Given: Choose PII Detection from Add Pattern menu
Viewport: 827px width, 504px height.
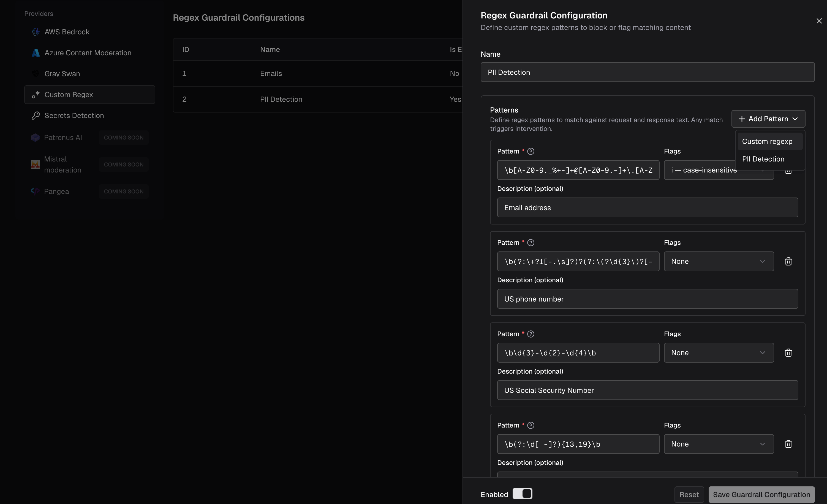Looking at the screenshot, I should [770, 159].
